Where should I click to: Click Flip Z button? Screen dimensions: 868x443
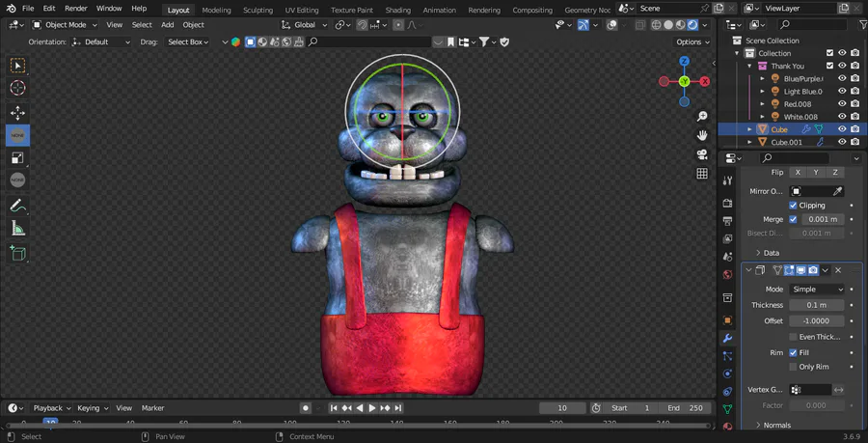pyautogui.click(x=835, y=172)
